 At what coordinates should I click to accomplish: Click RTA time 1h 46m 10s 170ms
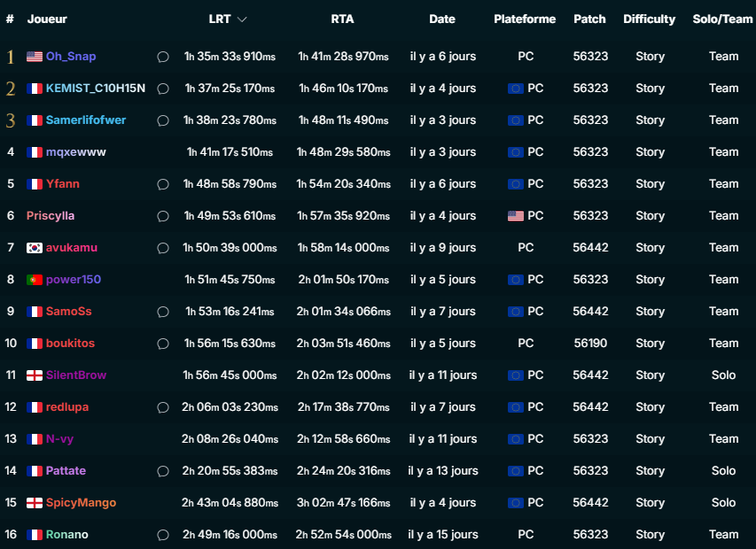point(343,89)
